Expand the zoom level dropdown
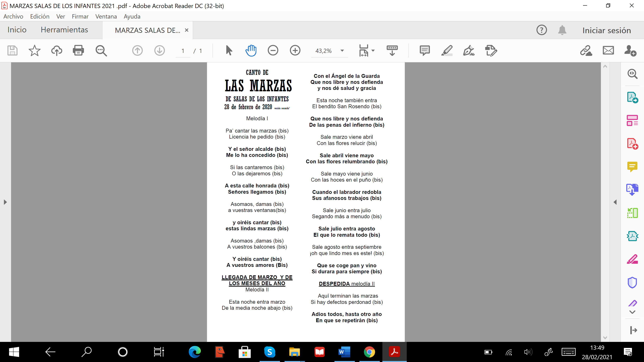Screen dimensions: 644x362 [342, 51]
